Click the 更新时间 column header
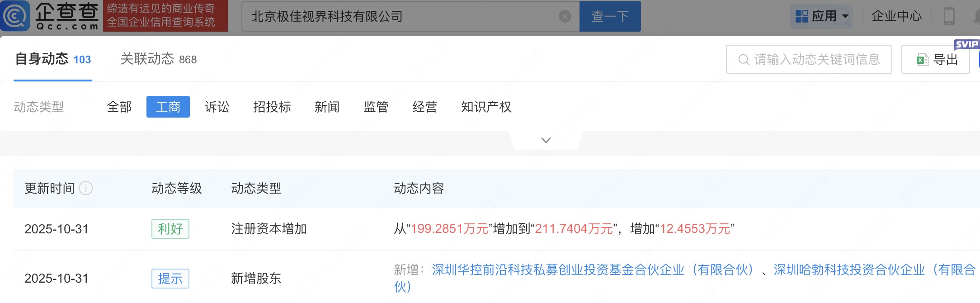The image size is (980, 303). (50, 188)
